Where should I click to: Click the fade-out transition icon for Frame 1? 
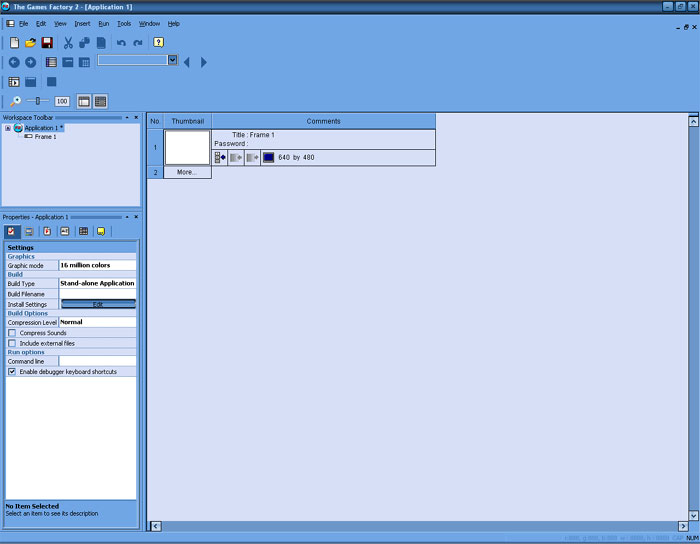253,158
